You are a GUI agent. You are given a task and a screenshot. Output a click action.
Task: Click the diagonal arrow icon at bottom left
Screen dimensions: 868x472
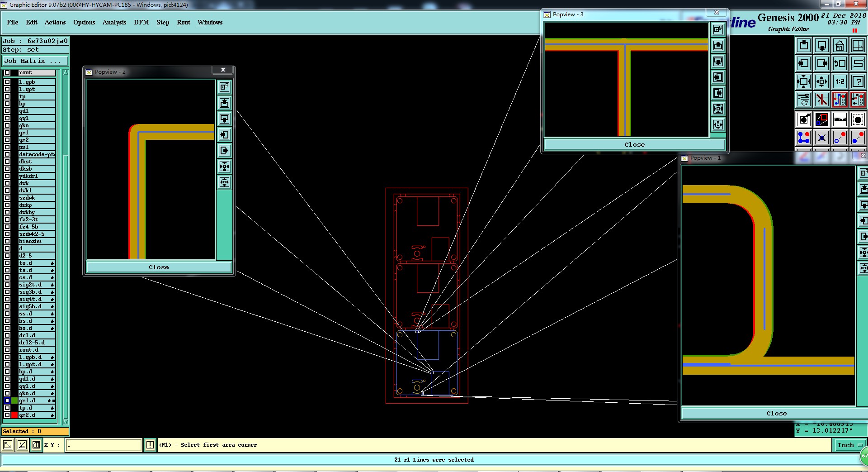pyautogui.click(x=8, y=445)
